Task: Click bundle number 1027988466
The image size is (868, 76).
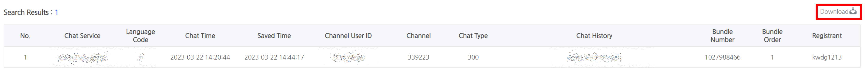Action: click(x=722, y=57)
